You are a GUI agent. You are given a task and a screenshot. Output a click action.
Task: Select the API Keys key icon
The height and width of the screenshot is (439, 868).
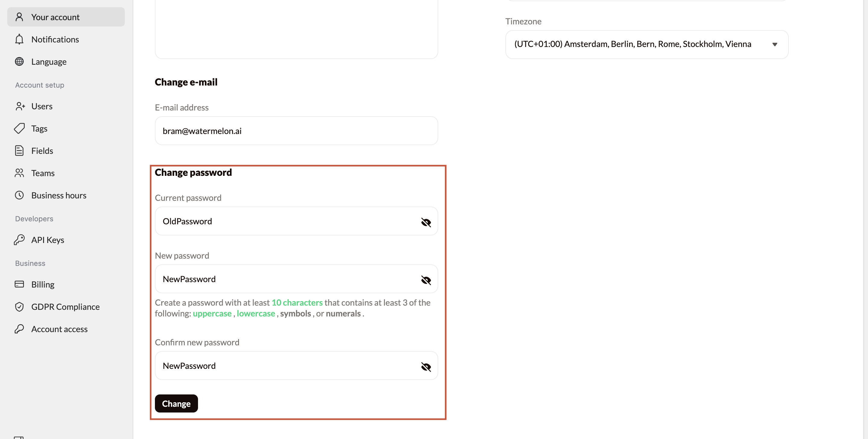[19, 240]
